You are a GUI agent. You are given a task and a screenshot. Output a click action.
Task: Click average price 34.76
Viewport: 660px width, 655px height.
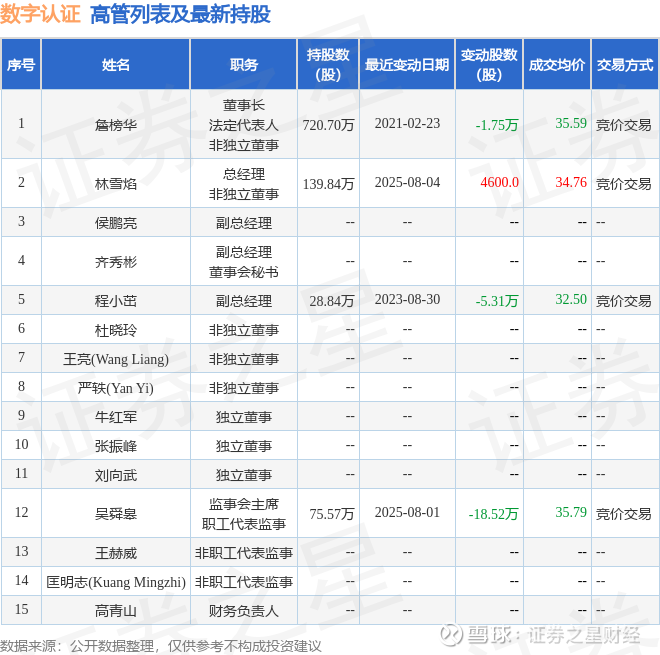(x=571, y=182)
